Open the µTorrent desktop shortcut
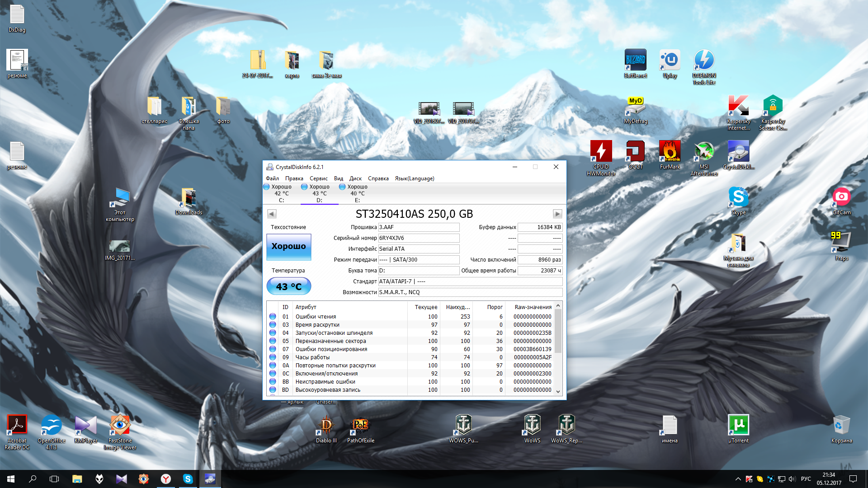 738,429
